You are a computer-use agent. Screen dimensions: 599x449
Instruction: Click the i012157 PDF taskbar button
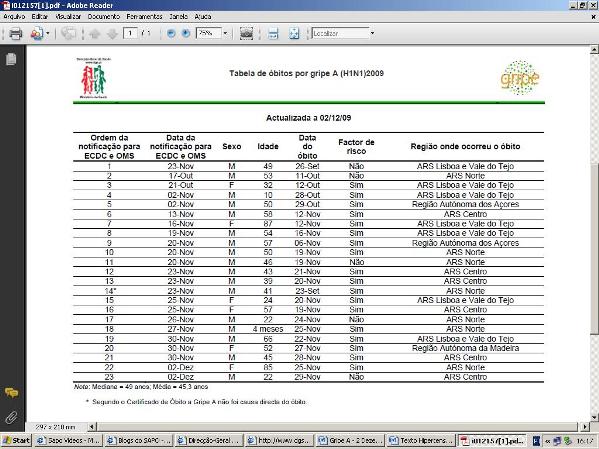click(x=492, y=441)
